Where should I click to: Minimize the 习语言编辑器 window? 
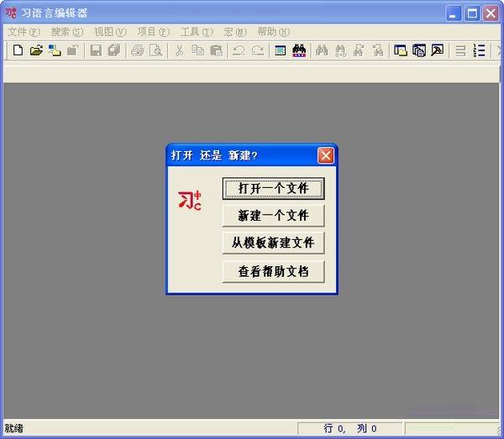(x=454, y=13)
